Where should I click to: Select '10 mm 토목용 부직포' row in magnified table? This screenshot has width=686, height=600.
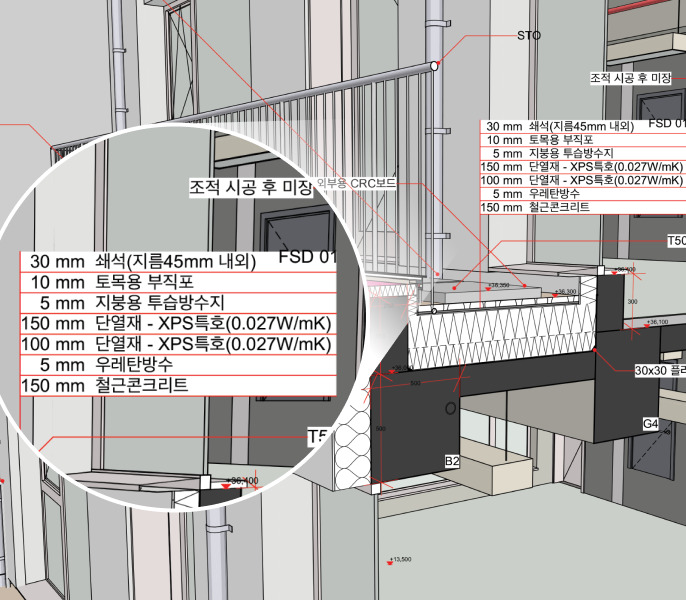point(178,282)
